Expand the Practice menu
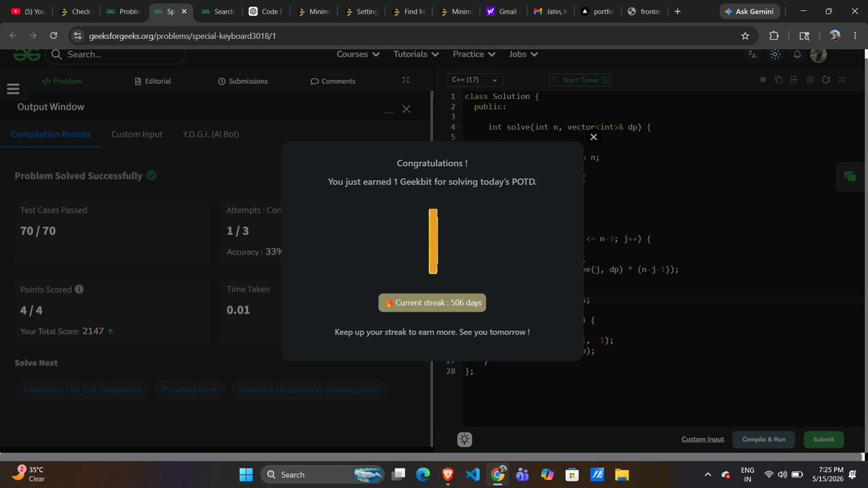 [x=474, y=54]
